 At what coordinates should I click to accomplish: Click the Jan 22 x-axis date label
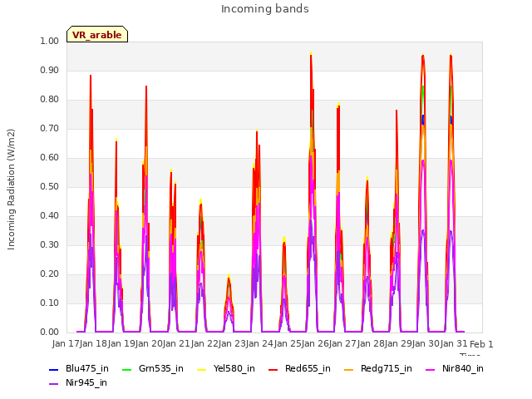coord(204,343)
